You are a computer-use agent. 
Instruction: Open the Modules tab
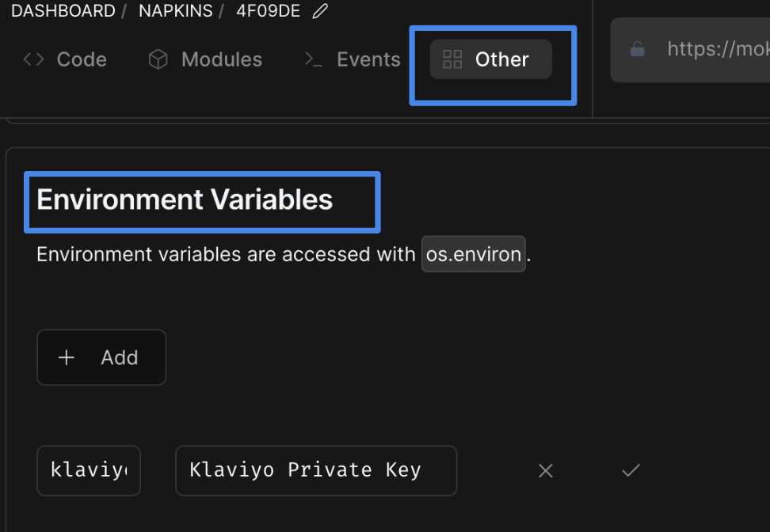222,59
